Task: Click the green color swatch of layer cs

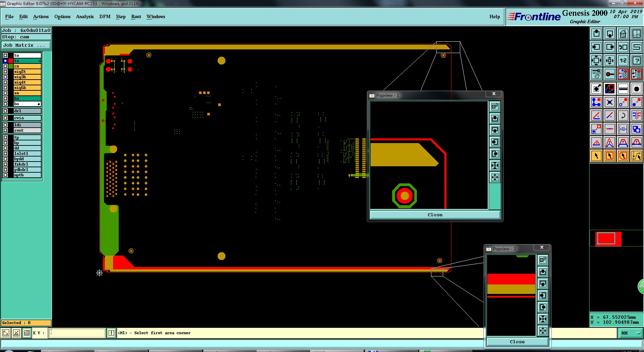Action: 11,66
